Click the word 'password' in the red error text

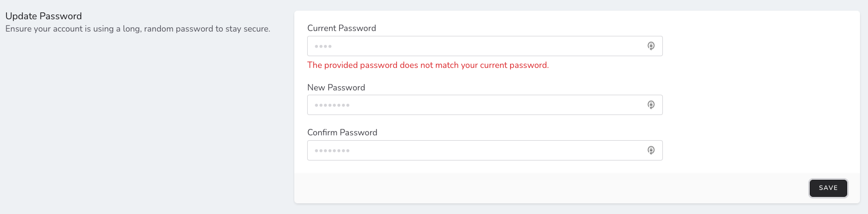point(379,65)
